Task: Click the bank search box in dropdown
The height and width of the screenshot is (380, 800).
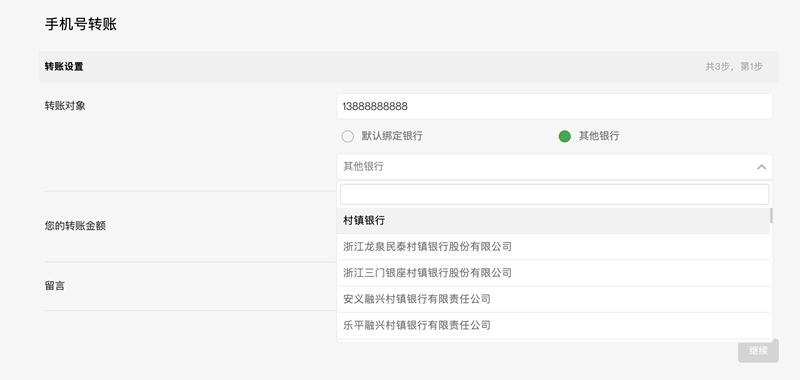Action: 555,194
